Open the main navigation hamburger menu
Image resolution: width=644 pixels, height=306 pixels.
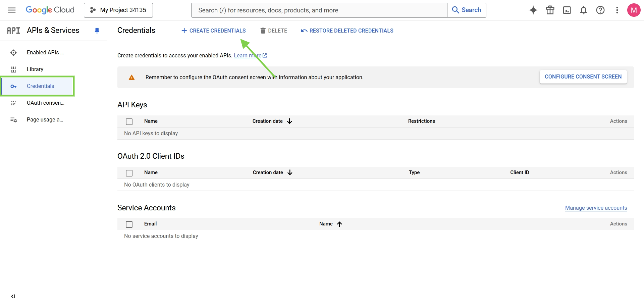point(12,10)
